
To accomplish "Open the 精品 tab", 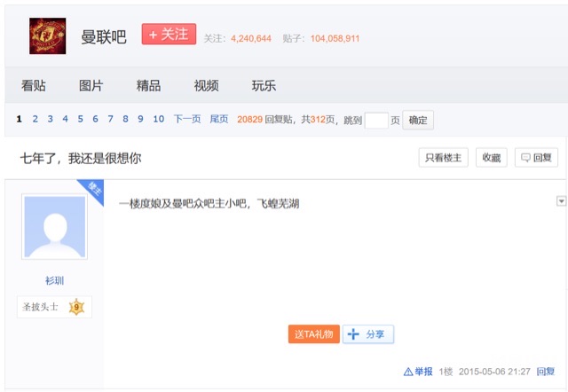I will [x=148, y=86].
